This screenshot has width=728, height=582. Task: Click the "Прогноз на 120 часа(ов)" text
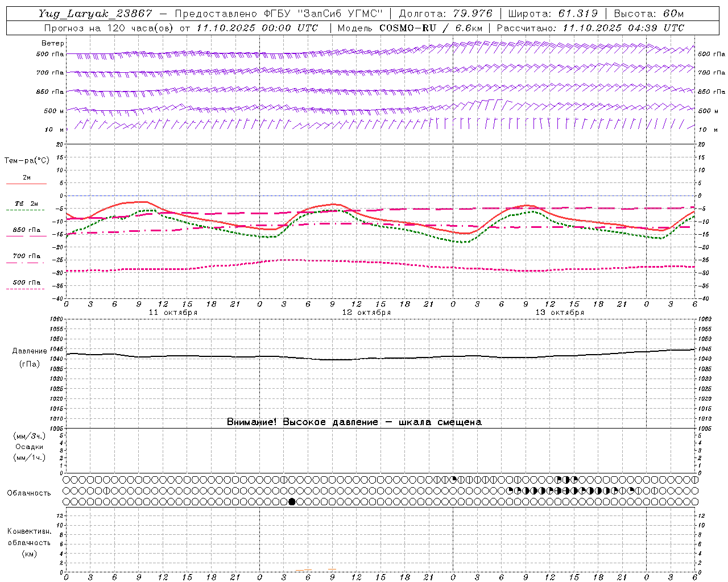pos(108,28)
